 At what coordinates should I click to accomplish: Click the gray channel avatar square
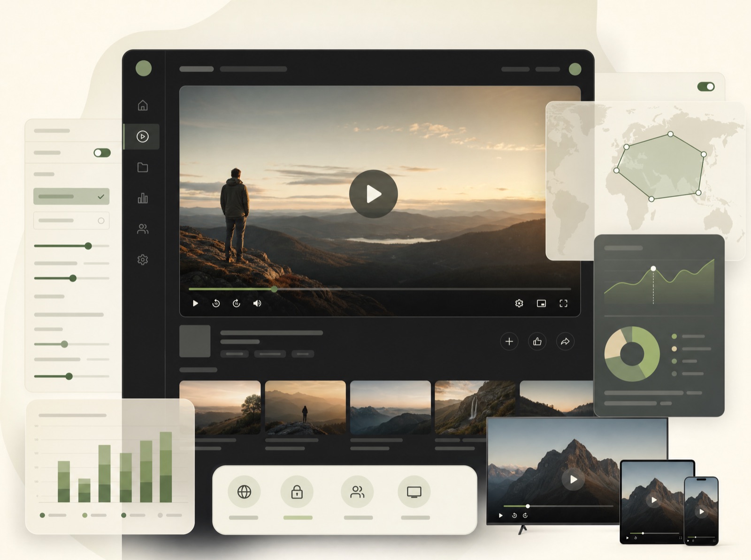coord(195,341)
